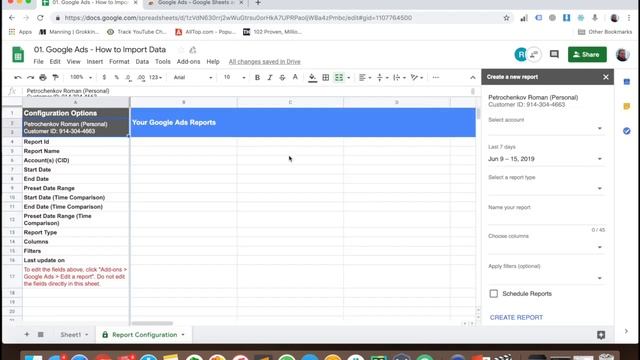Open the zoom level 100% dropdown

pos(81,78)
